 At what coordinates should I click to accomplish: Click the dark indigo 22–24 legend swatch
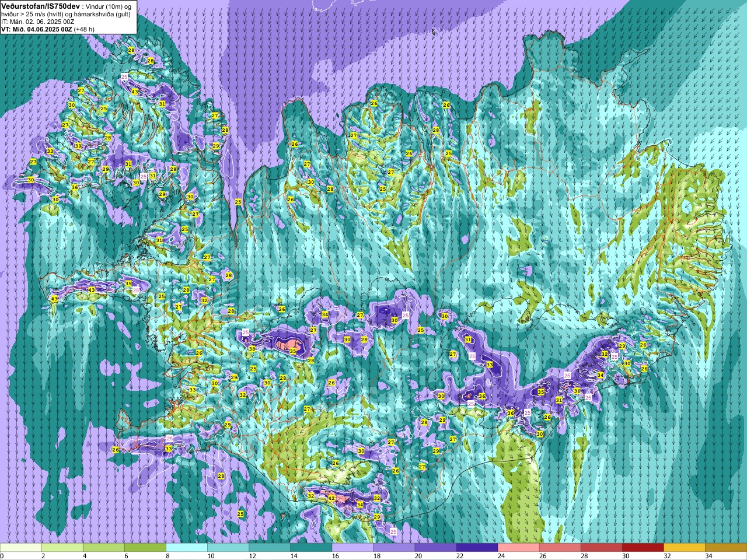pyautogui.click(x=477, y=548)
